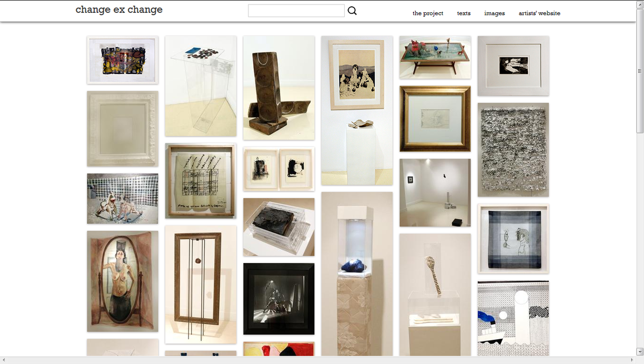644x364 pixels.
Task: Select the 'images' navigation link
Action: 494,13
